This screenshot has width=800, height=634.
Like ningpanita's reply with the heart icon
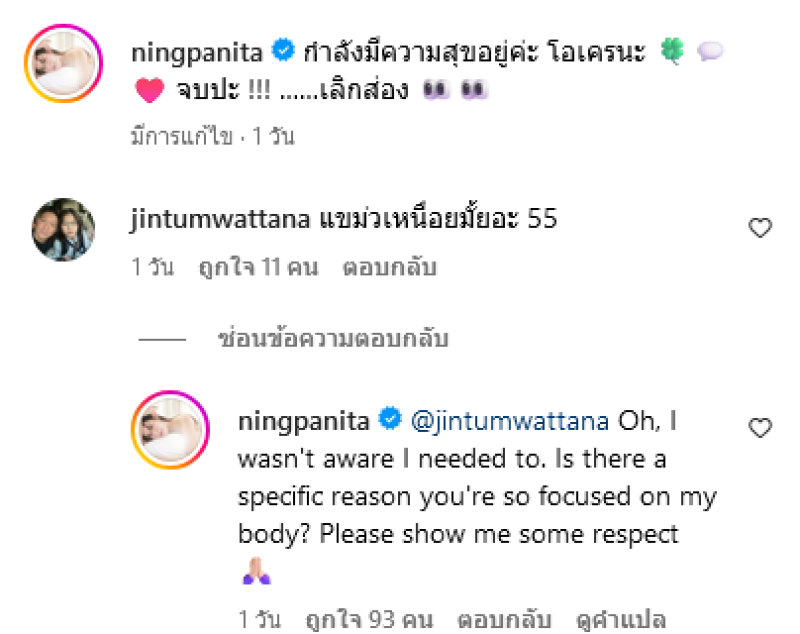point(760,428)
